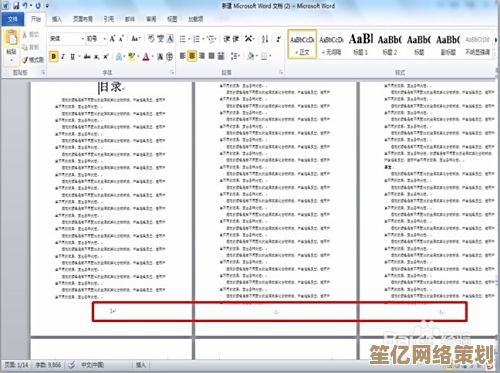This screenshot has width=500, height=373.
Task: Justify the paragraph text
Action: coord(211,56)
